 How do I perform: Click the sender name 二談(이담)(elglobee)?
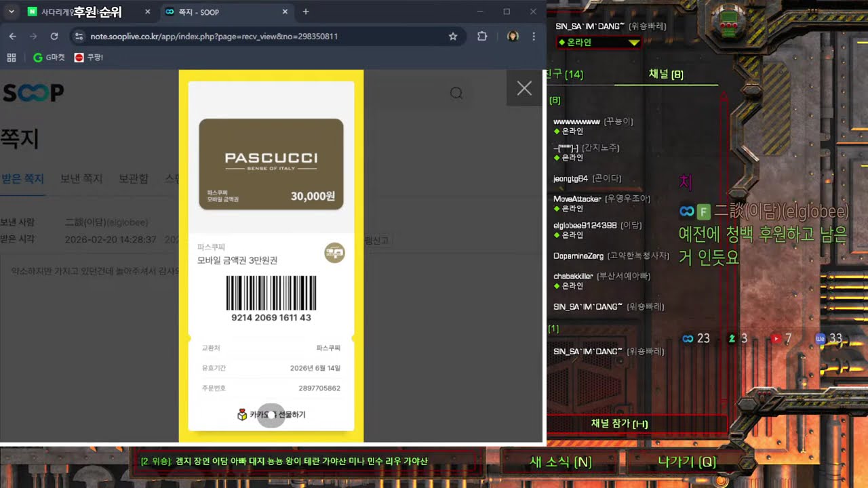click(106, 222)
